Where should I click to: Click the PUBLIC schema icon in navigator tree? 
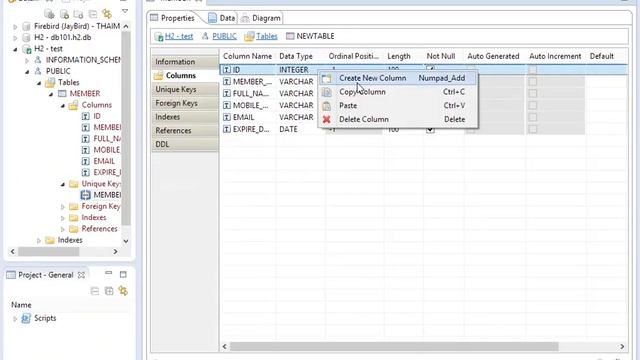[38, 71]
